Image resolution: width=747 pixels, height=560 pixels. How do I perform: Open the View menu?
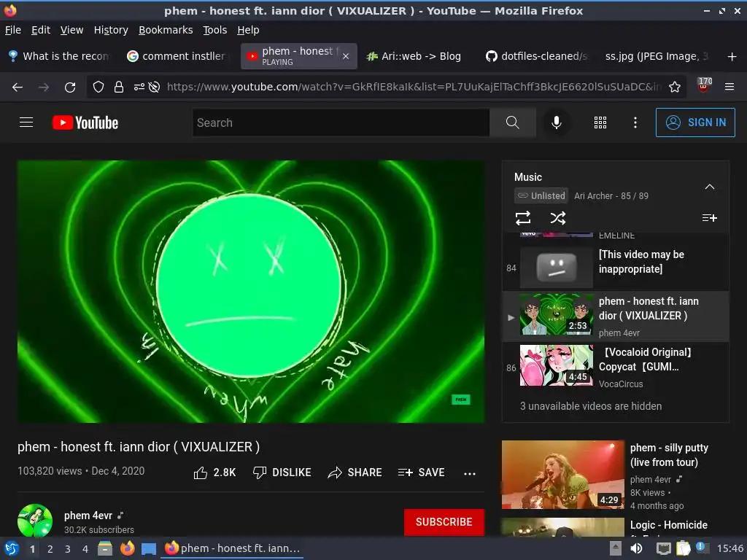click(72, 30)
